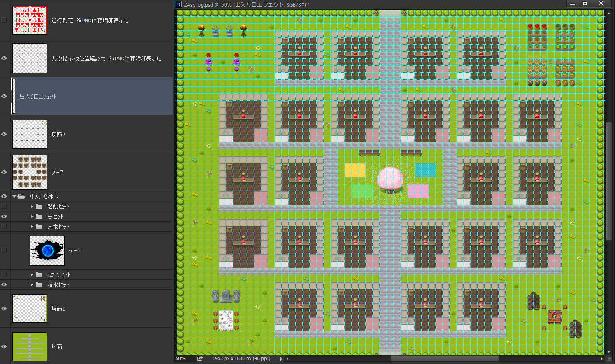Click the vertical scrollbar thumb
This screenshot has height=364, width=615.
609,181
